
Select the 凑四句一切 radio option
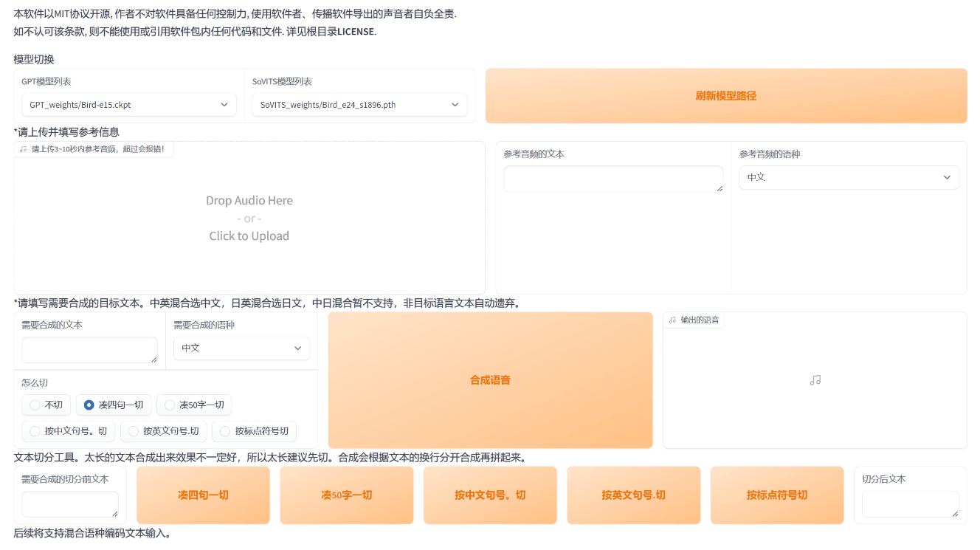89,405
